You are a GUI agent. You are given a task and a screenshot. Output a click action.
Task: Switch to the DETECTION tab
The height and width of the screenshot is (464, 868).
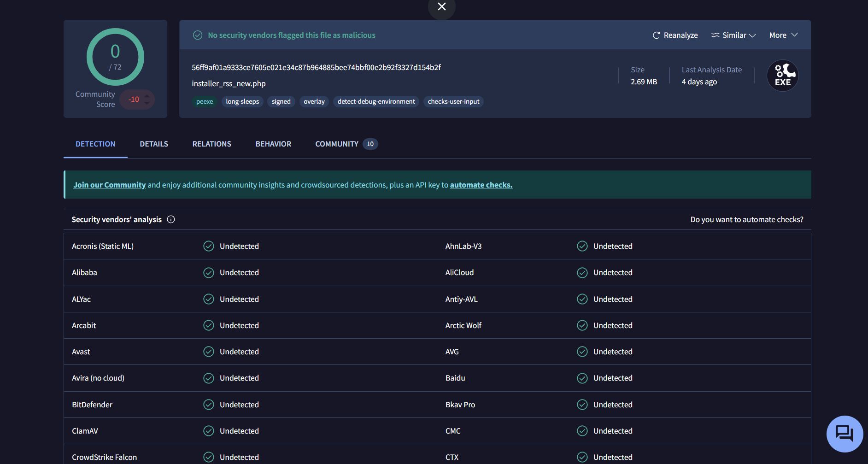pos(95,144)
